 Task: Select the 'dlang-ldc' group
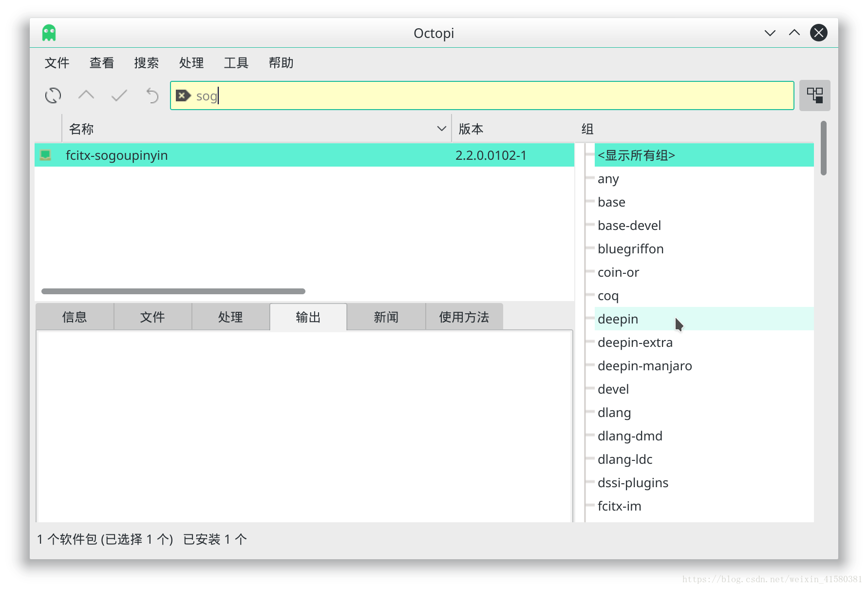click(x=704, y=459)
